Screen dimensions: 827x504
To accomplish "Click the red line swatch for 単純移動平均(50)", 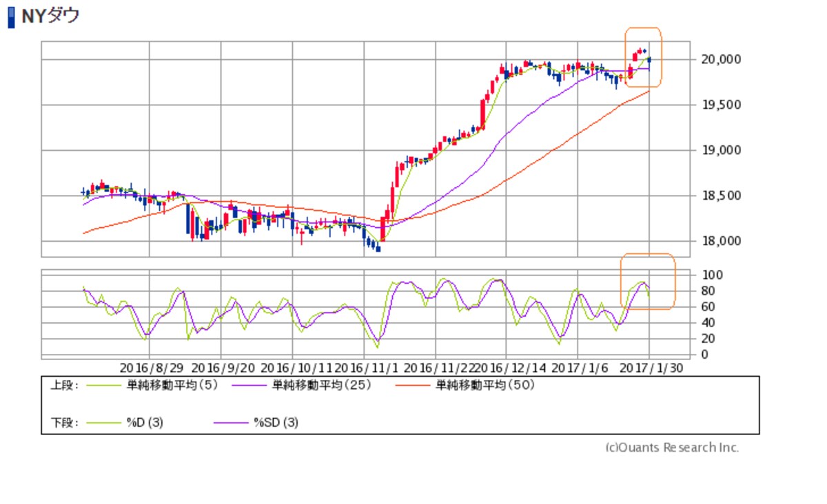I will 413,386.
